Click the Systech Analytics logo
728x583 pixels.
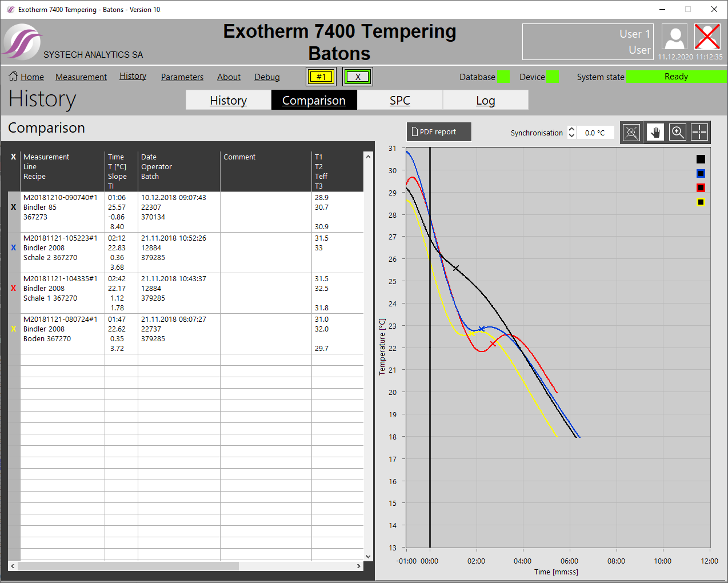coord(23,42)
